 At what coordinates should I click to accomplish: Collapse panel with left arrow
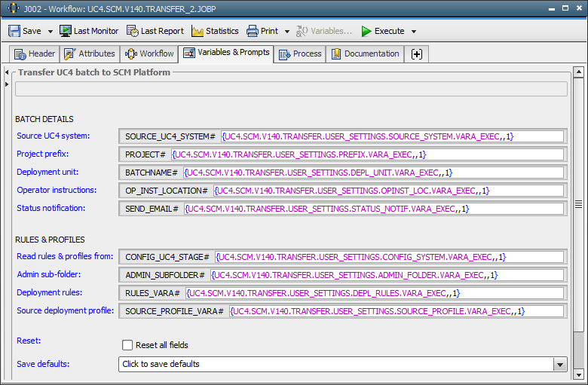pos(7,72)
